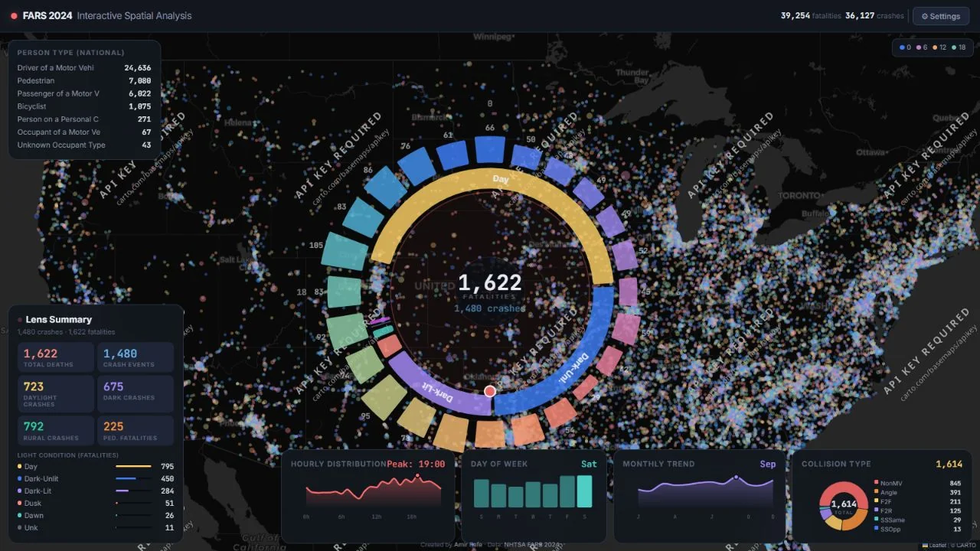Click the Sep marker on Monthly Trend line
Image resolution: width=980 pixels, height=551 pixels.
pyautogui.click(x=737, y=478)
